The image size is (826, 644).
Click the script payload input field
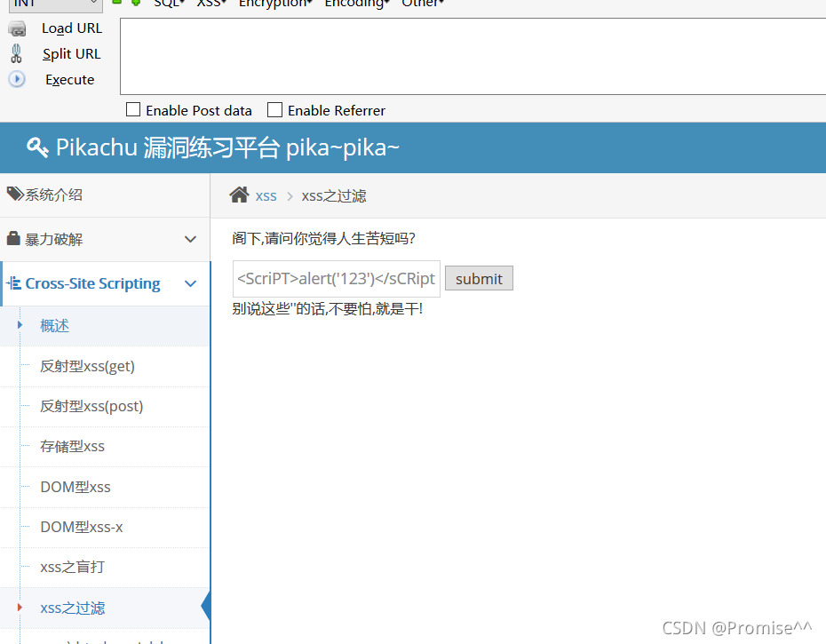[x=336, y=278]
